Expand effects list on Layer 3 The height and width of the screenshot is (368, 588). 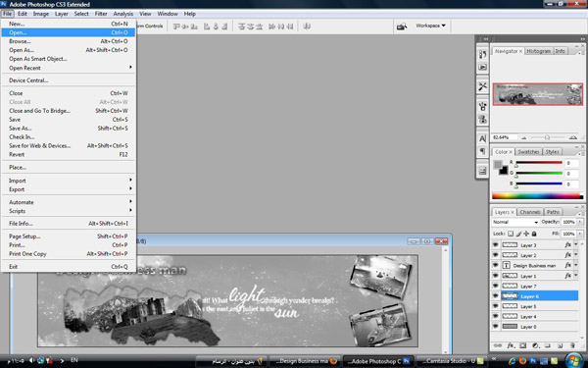[576, 244]
